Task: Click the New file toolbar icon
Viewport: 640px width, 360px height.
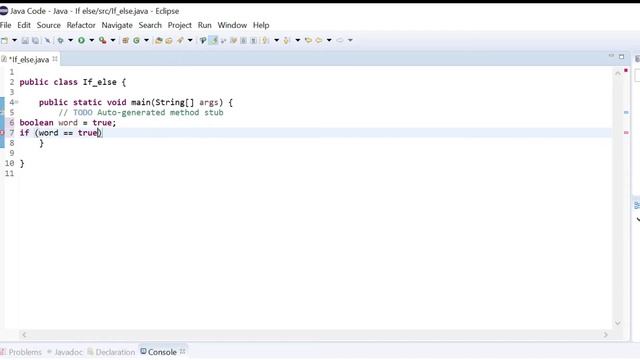Action: tap(4, 40)
